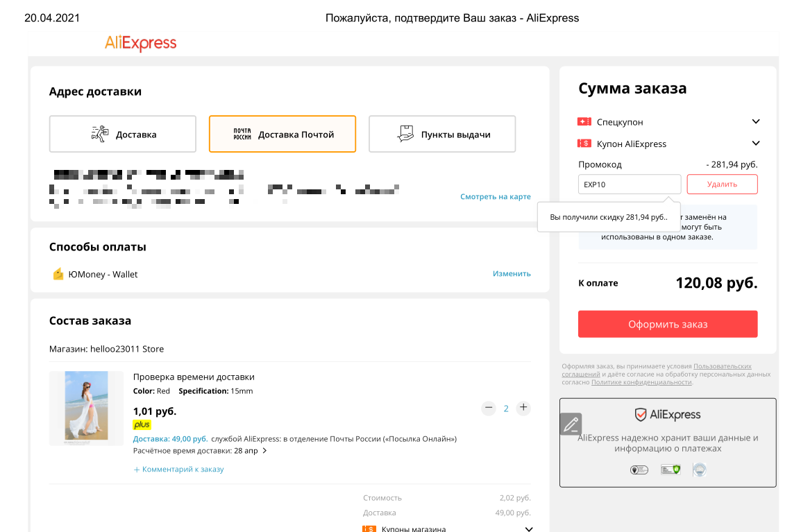Increase item quantity with plus button
801x532 pixels.
523,408
